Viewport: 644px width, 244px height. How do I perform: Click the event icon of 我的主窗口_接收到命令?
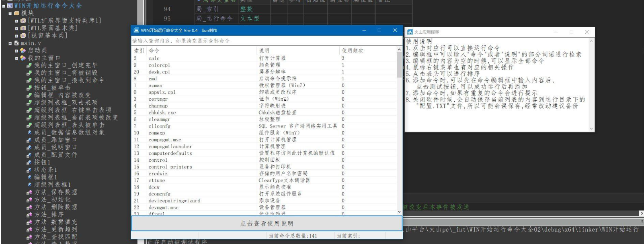point(29,80)
